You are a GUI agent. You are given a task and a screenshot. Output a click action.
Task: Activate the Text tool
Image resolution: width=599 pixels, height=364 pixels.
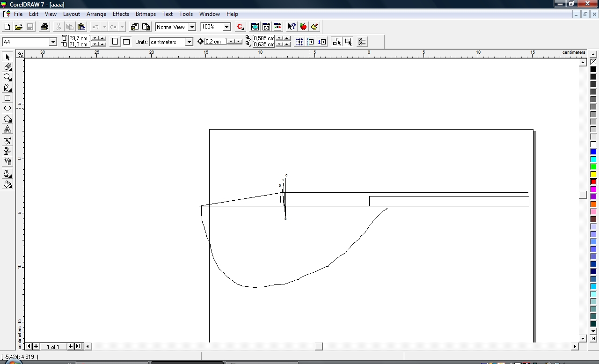(x=7, y=130)
